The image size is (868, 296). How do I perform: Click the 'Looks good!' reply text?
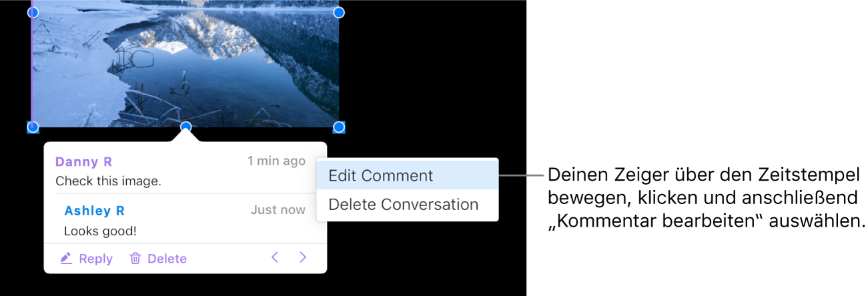[100, 231]
